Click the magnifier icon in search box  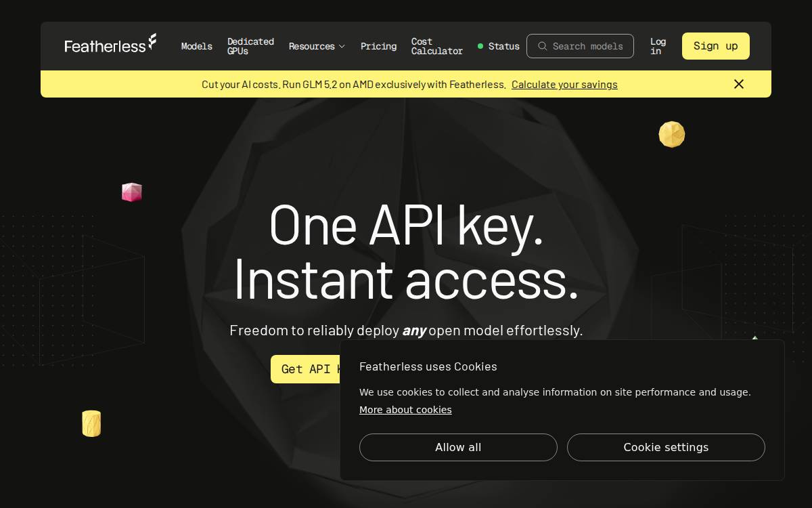click(542, 46)
